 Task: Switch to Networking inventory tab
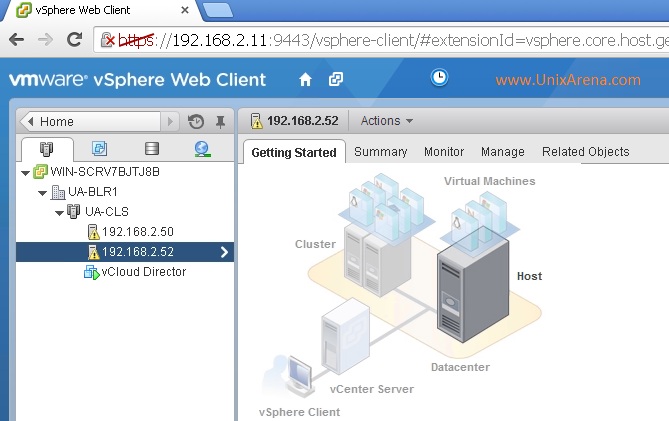click(202, 149)
